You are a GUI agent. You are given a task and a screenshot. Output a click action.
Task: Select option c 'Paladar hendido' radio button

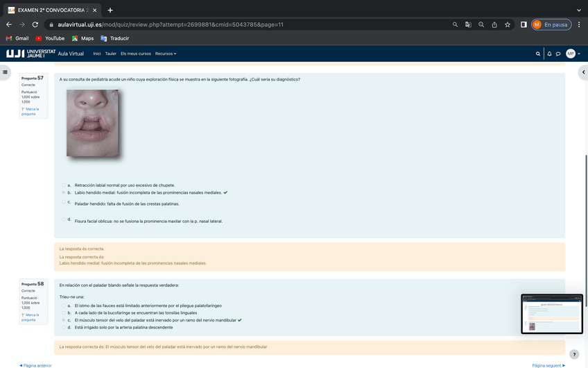(x=64, y=202)
